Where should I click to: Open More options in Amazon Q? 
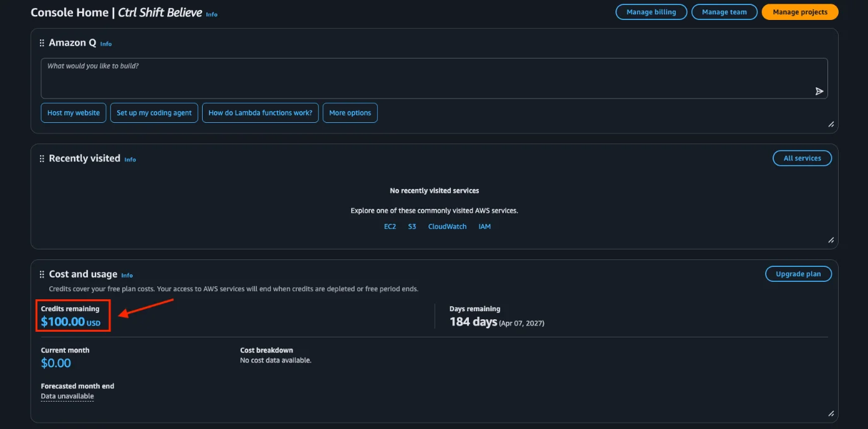tap(350, 113)
